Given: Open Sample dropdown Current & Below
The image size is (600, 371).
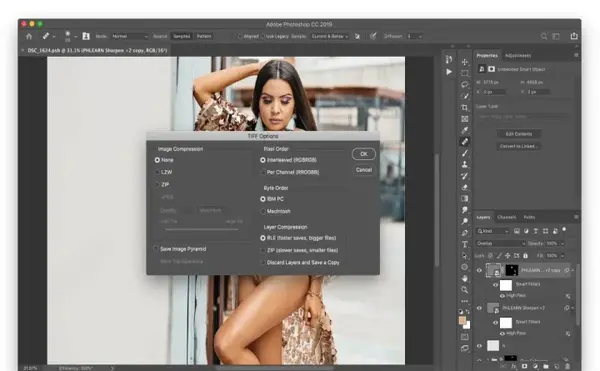Looking at the screenshot, I should click(329, 36).
